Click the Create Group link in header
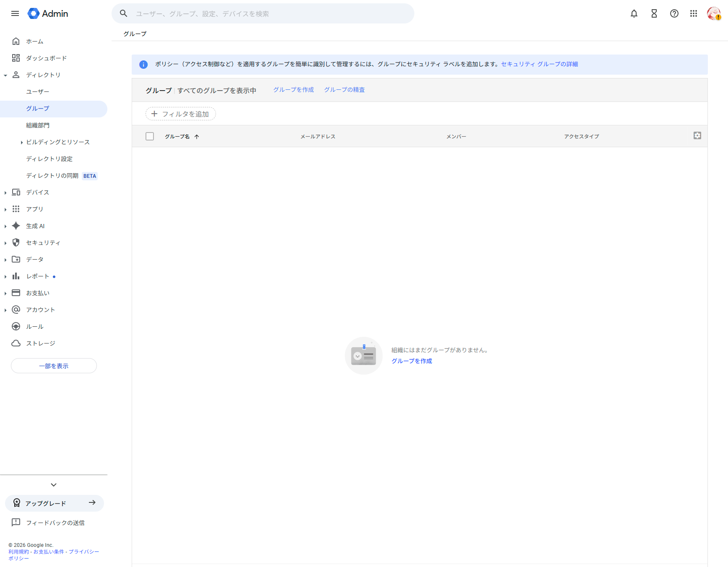Image resolution: width=728 pixels, height=567 pixels. pyautogui.click(x=294, y=90)
